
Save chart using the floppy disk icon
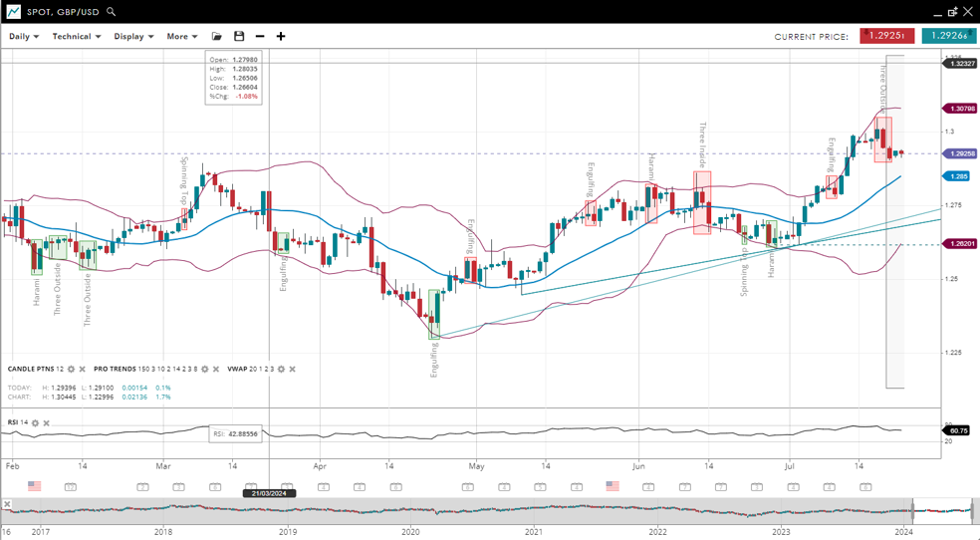(239, 37)
